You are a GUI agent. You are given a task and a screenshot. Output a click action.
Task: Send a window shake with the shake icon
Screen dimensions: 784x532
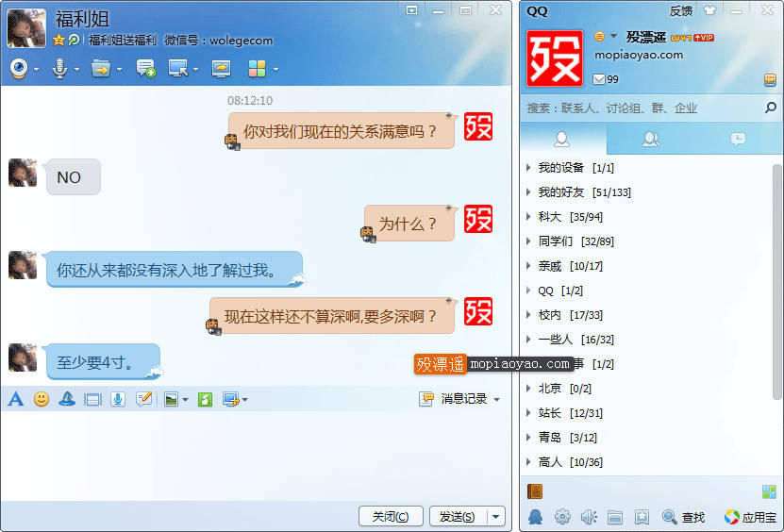[x=92, y=399]
